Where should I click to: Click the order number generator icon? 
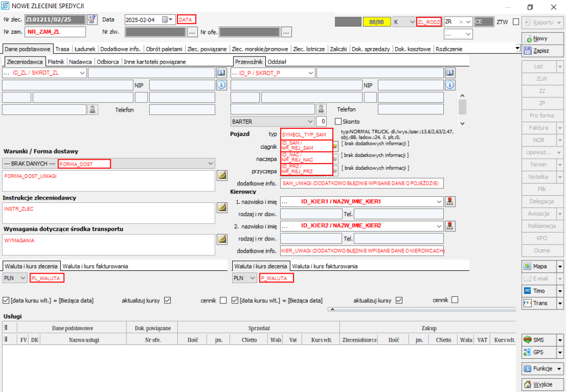coord(92,20)
